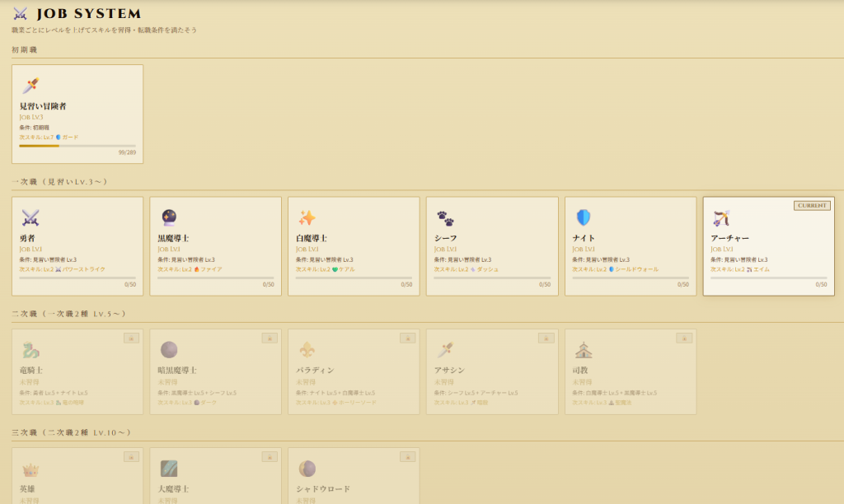The width and height of the screenshot is (844, 504).
Task: Click the church icon on 司教 card
Action: (x=584, y=349)
